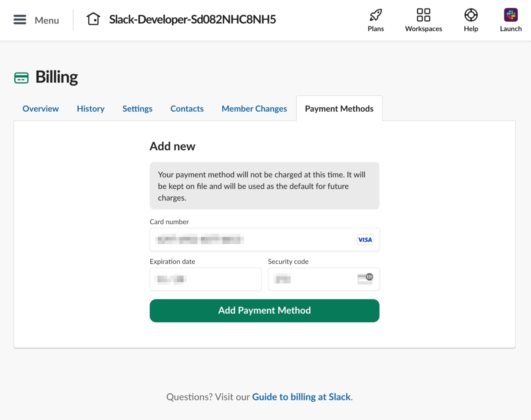Screen dimensions: 531x420
Task: Click the Security code field label
Action: point(288,262)
